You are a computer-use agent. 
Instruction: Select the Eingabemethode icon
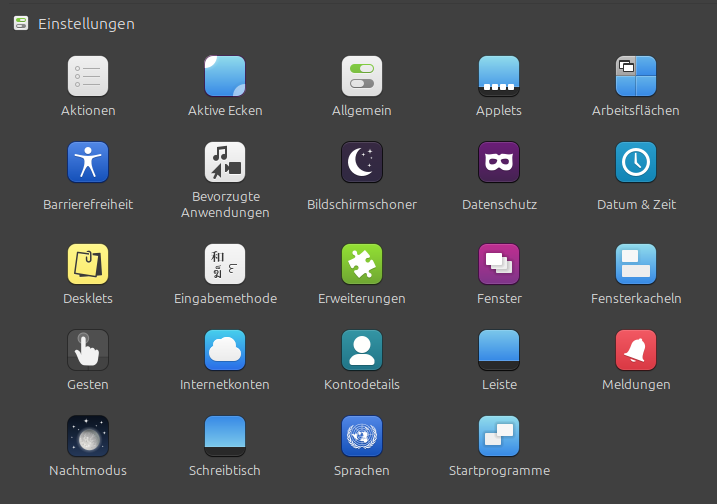click(x=225, y=264)
